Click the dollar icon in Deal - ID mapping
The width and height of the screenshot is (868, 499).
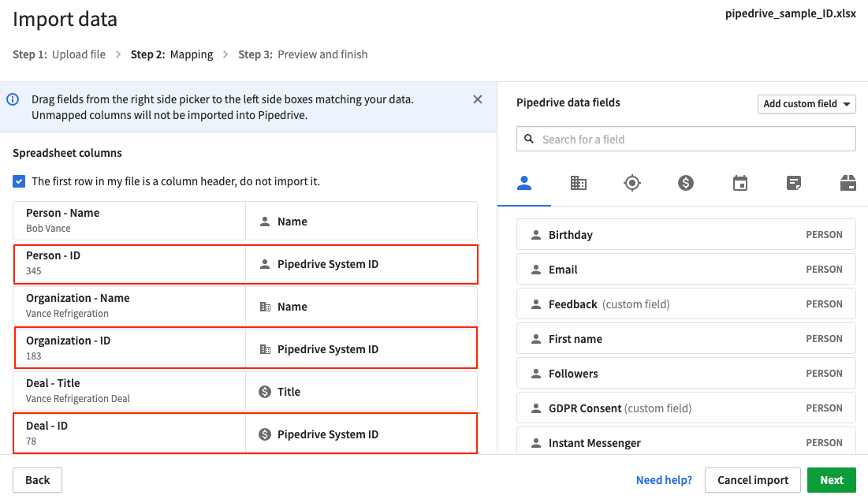click(265, 434)
